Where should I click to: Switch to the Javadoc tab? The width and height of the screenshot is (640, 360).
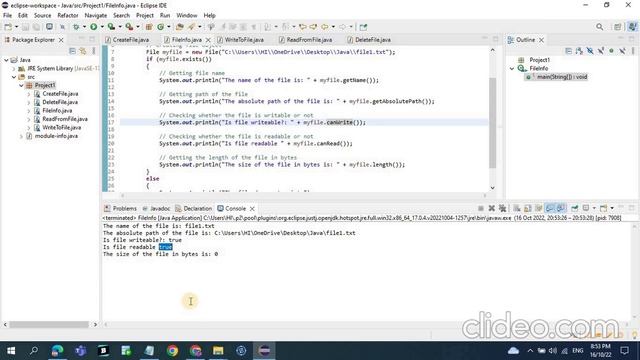156,209
